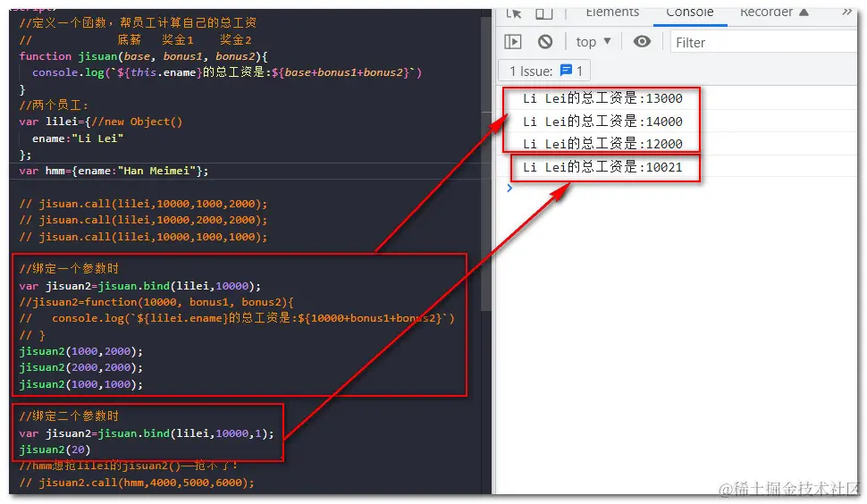
Task: Toggle the device toolbar icon
Action: 544,13
